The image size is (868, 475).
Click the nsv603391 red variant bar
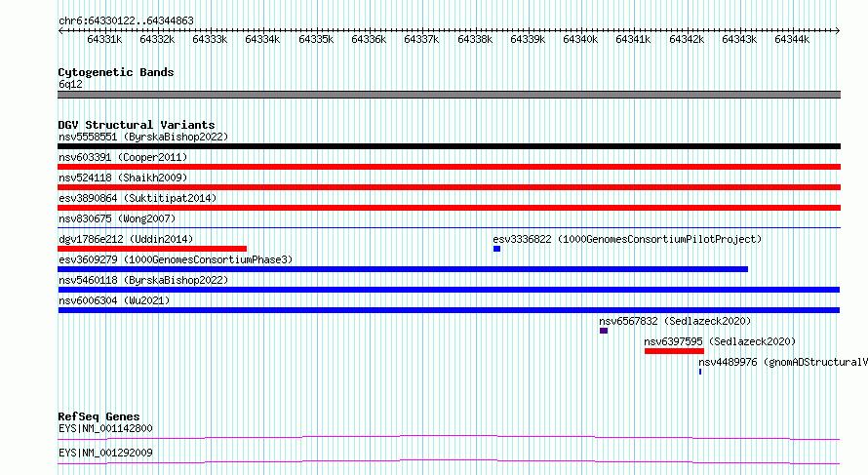(x=449, y=167)
